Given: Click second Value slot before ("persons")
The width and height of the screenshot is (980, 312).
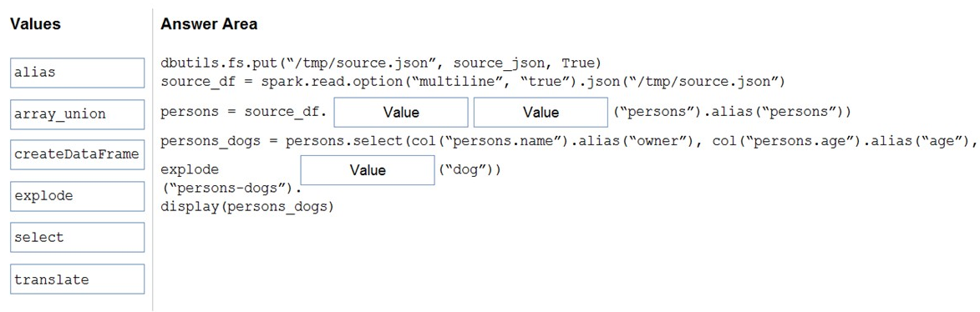Looking at the screenshot, I should click(541, 113).
